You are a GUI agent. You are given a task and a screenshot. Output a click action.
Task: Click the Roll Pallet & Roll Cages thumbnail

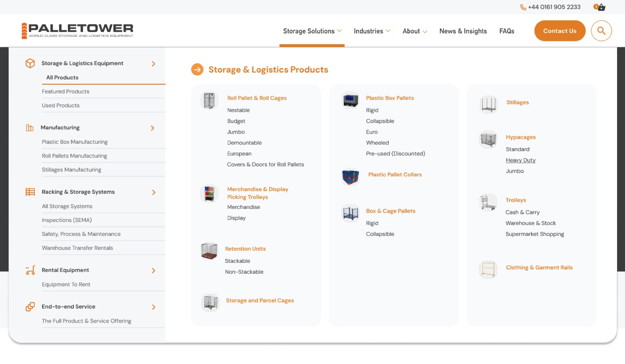pos(209,101)
